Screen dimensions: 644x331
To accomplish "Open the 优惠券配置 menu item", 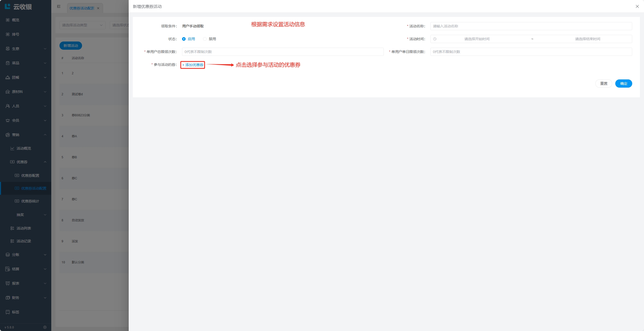I will pos(30,175).
